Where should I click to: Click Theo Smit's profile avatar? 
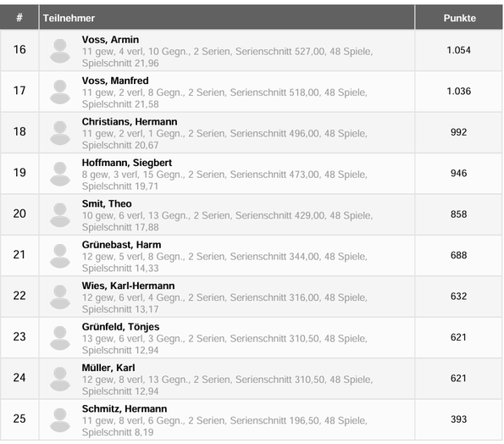coord(60,214)
